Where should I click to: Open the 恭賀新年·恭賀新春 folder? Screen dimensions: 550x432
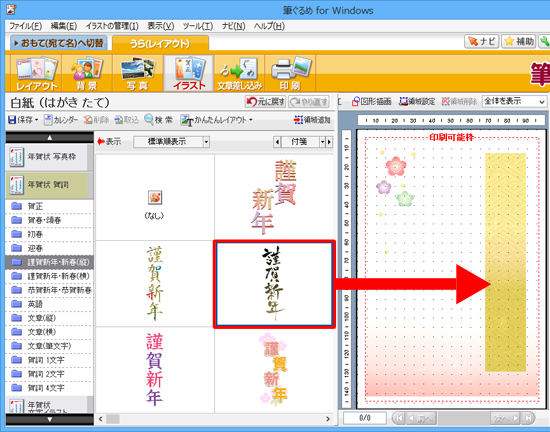(x=49, y=290)
